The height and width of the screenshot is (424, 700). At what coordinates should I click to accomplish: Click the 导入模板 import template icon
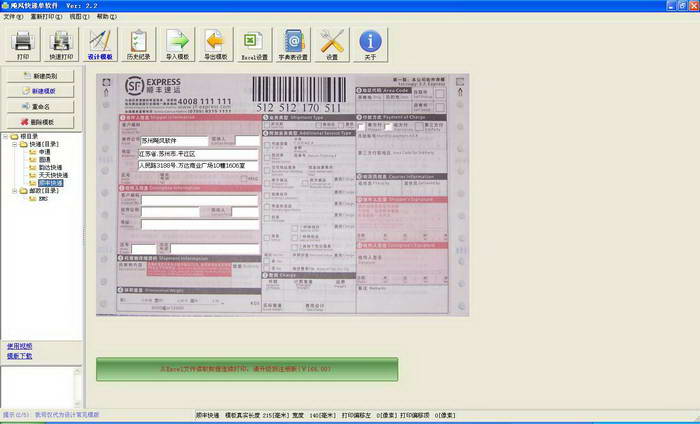(x=178, y=44)
